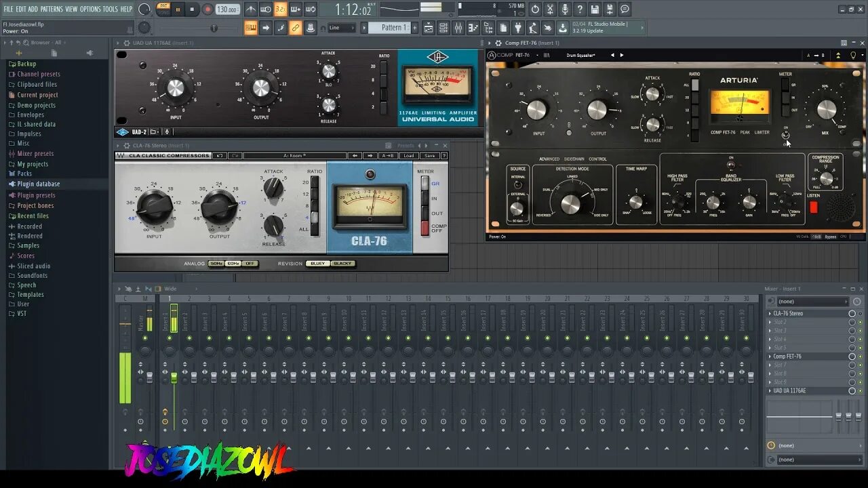Expand the Recorded folder in browser
This screenshot has width=868, height=488.
[x=29, y=226]
